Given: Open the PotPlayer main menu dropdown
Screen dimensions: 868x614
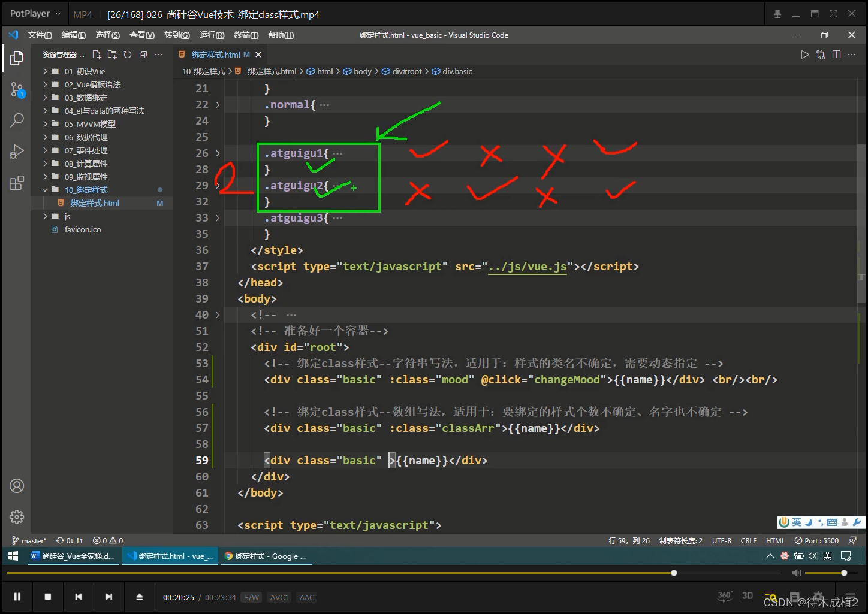Looking at the screenshot, I should coord(35,14).
